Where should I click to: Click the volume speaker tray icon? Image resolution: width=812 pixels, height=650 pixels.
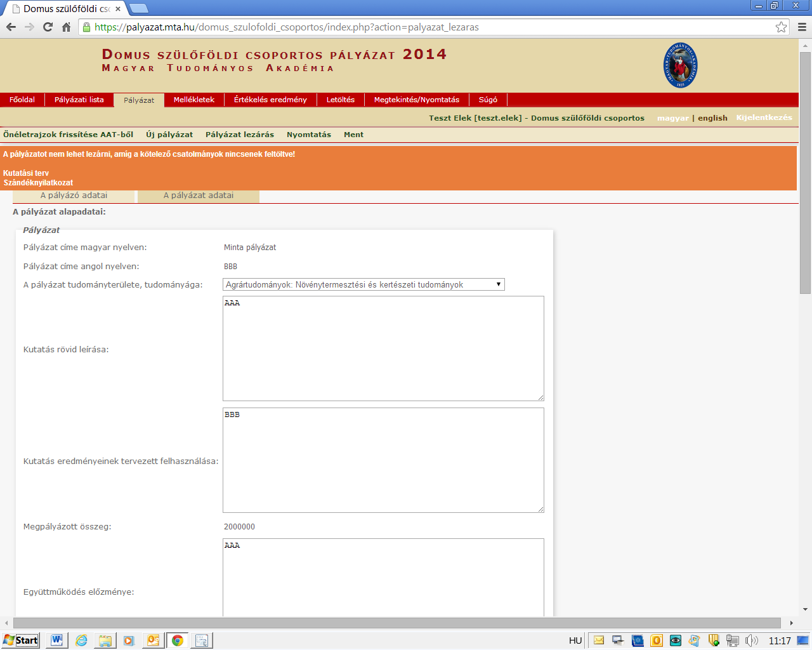(x=752, y=640)
